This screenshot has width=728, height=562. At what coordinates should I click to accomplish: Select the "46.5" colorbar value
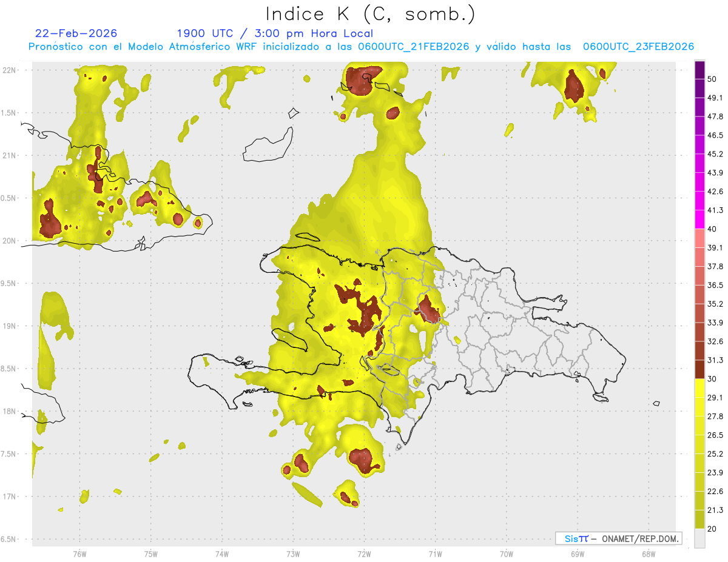(716, 135)
